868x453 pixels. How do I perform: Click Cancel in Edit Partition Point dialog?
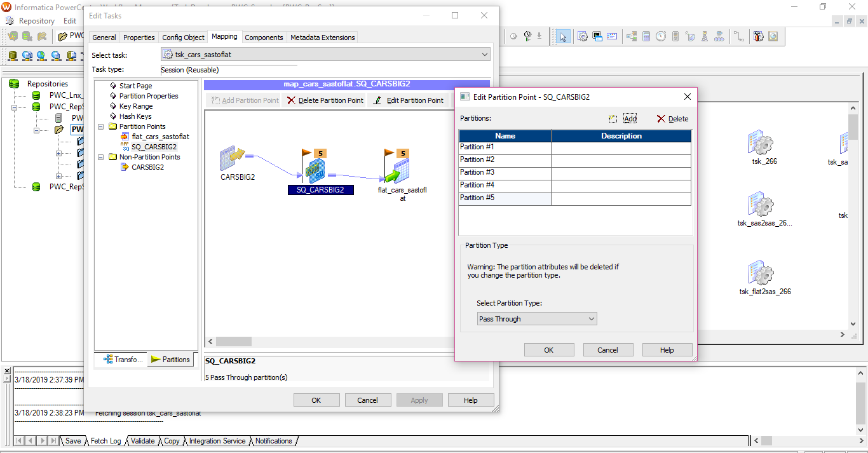coord(607,350)
